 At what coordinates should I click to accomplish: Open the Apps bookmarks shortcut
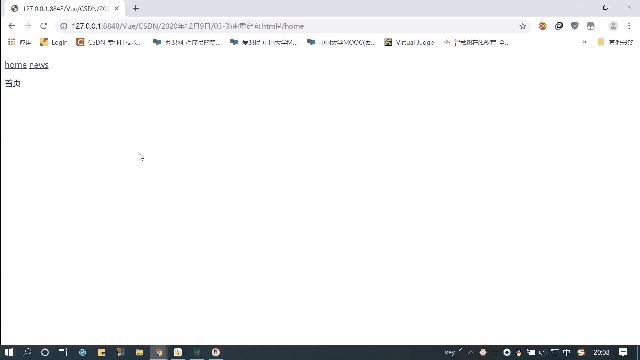pos(19,42)
